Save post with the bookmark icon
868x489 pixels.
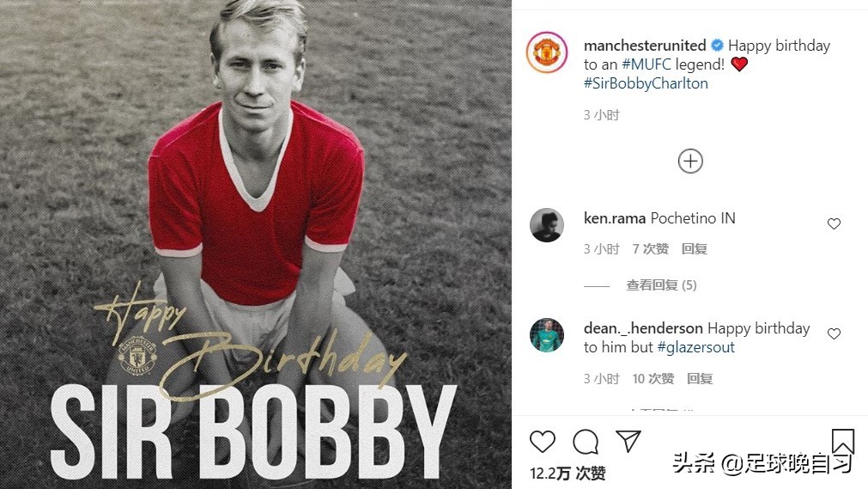[x=843, y=442]
